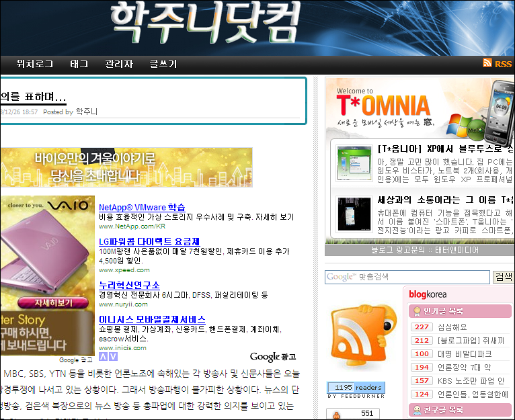Click the 100 vote count badge
Viewport: 515px width, 420px height.
(x=422, y=354)
